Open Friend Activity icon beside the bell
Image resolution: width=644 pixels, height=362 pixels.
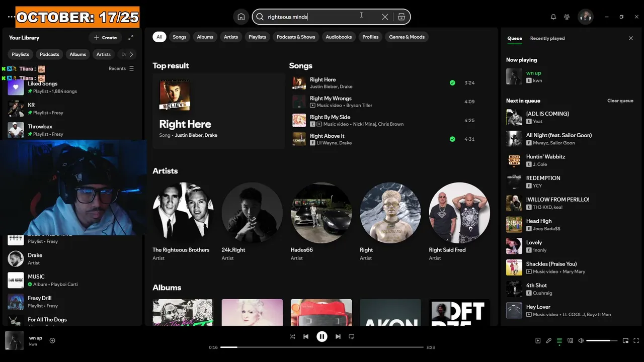coord(567,17)
